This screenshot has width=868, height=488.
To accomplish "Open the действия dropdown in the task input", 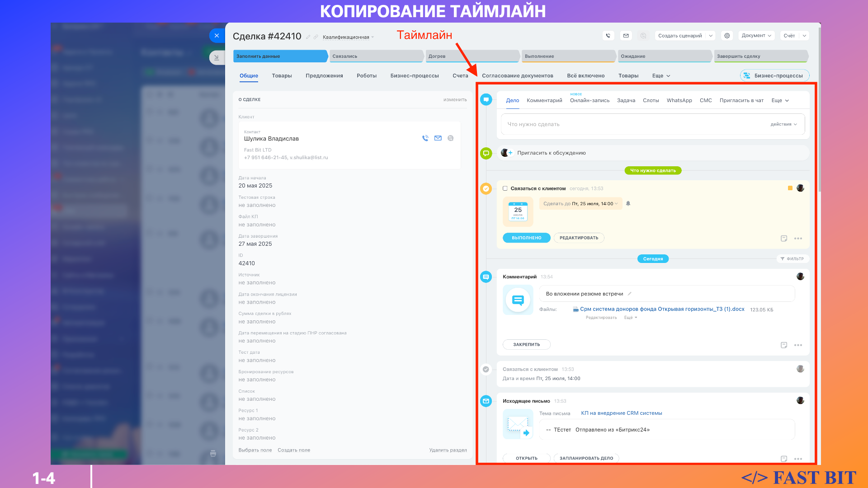I will coord(783,124).
